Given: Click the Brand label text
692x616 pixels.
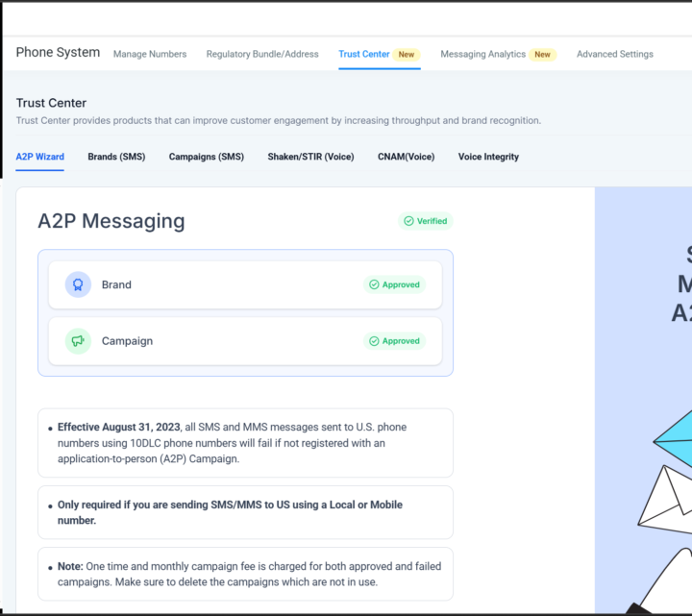Looking at the screenshot, I should coord(116,284).
